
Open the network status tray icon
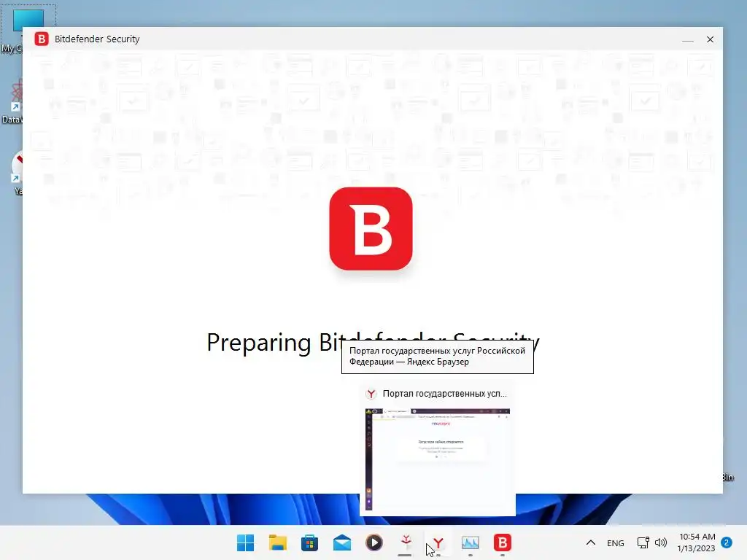[x=643, y=542]
